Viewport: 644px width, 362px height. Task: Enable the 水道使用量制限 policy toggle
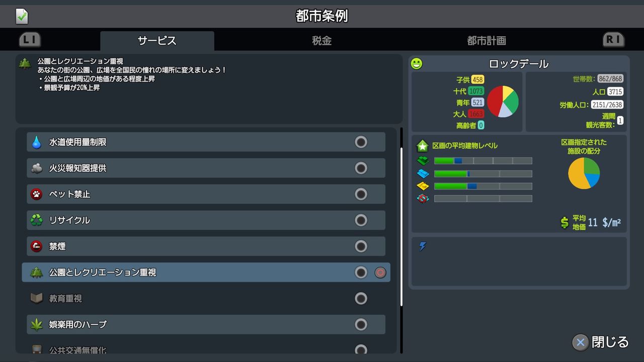click(x=361, y=142)
